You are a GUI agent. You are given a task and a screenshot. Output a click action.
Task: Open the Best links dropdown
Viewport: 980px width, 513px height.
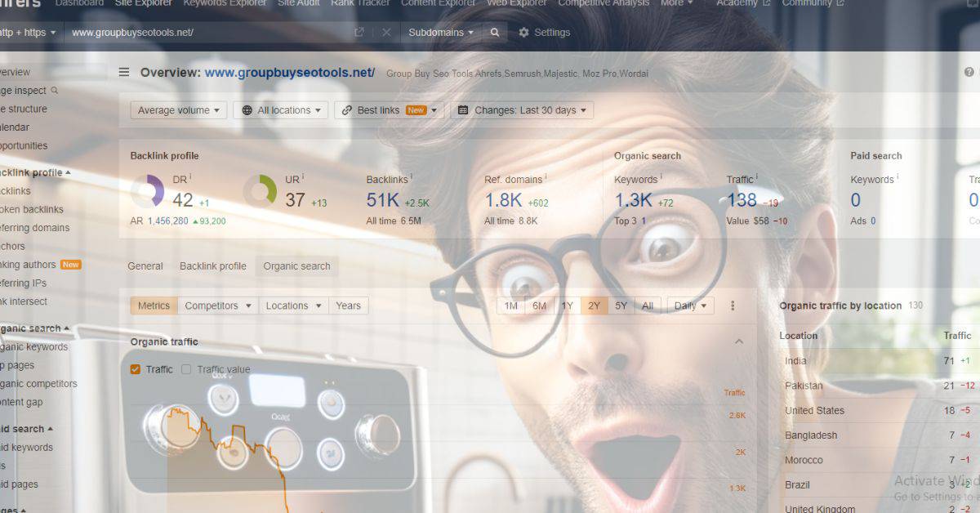coord(390,110)
